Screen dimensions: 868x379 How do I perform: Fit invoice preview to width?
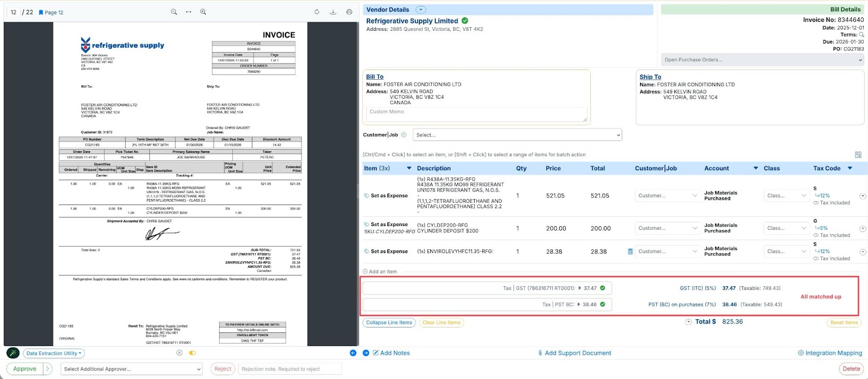pyautogui.click(x=188, y=12)
